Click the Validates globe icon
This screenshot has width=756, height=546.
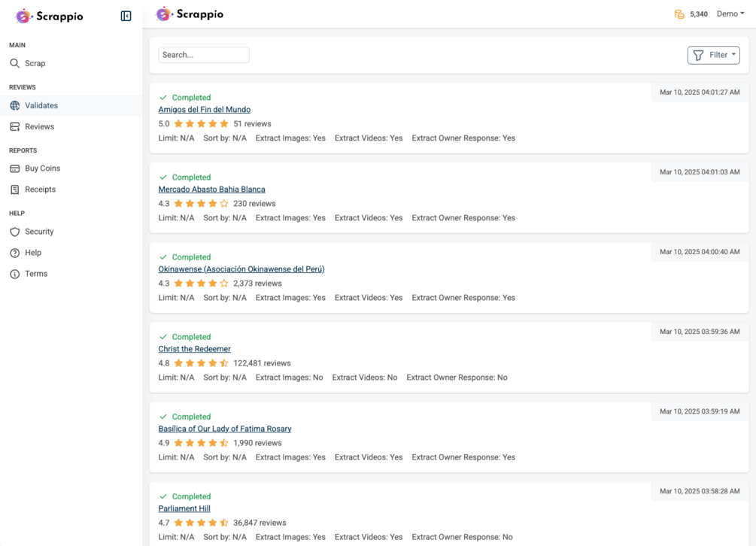point(15,105)
